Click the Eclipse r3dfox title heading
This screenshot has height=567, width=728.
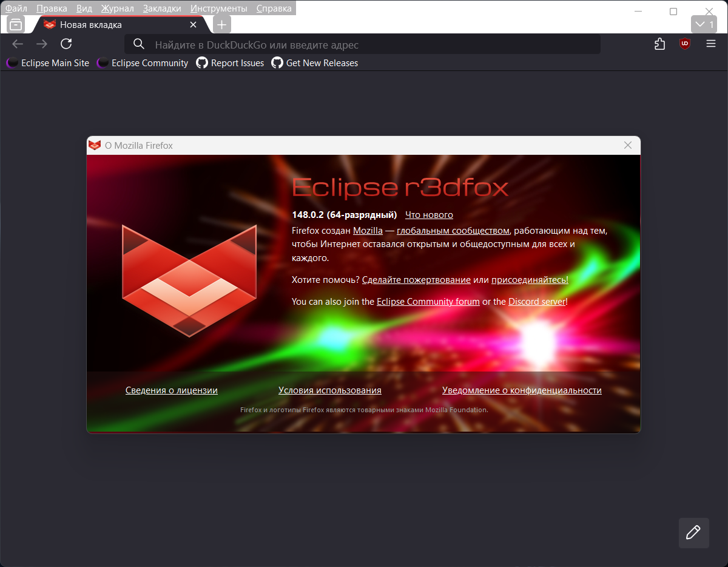[x=400, y=187]
